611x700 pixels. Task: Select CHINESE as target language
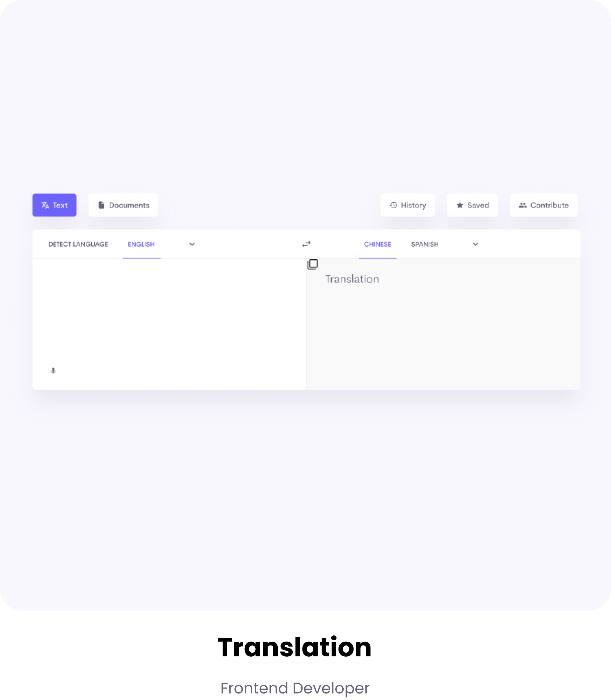coord(378,244)
